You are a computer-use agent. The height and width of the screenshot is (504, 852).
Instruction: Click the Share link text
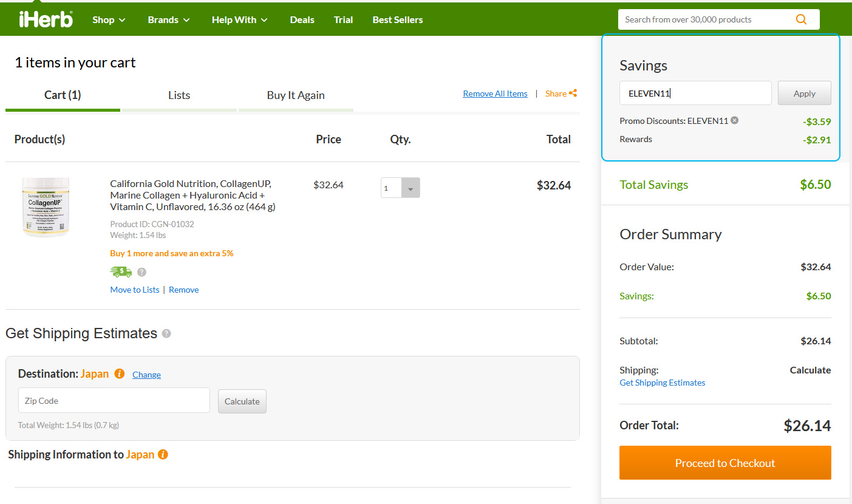(x=556, y=94)
